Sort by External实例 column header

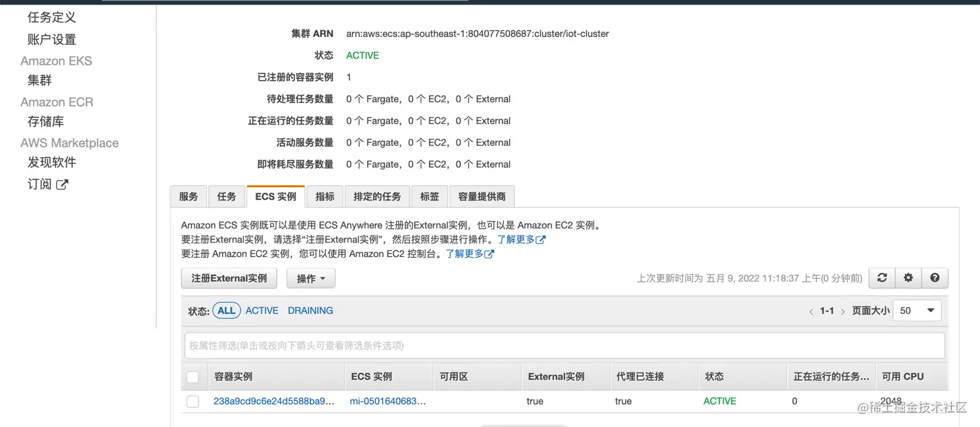(x=566, y=377)
